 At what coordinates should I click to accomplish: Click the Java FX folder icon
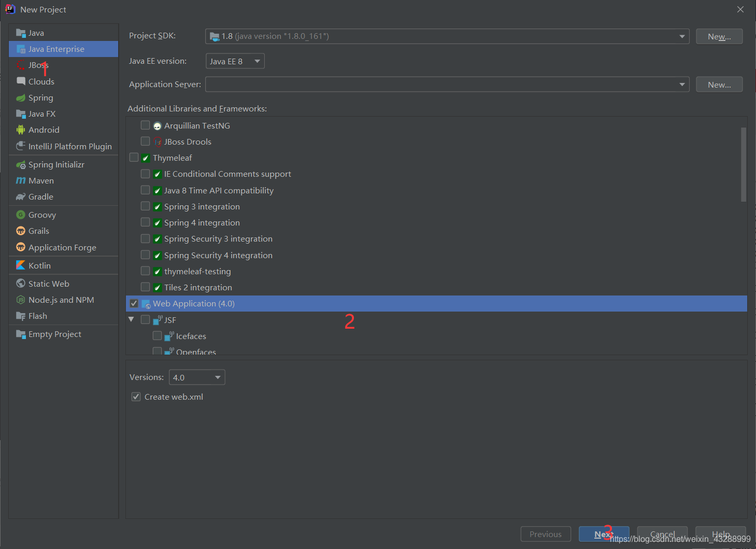(x=21, y=114)
